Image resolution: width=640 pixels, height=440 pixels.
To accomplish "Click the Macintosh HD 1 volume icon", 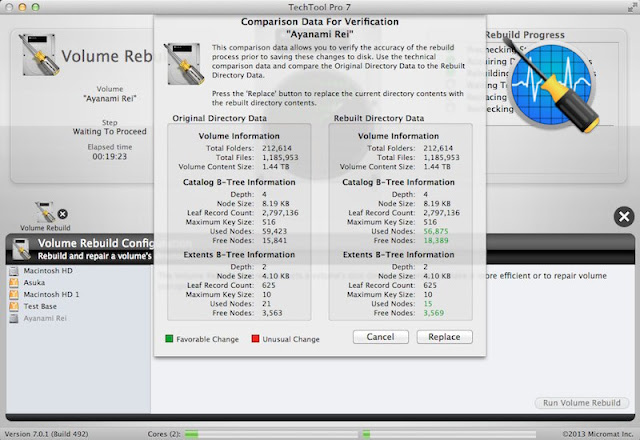I will coord(14,294).
